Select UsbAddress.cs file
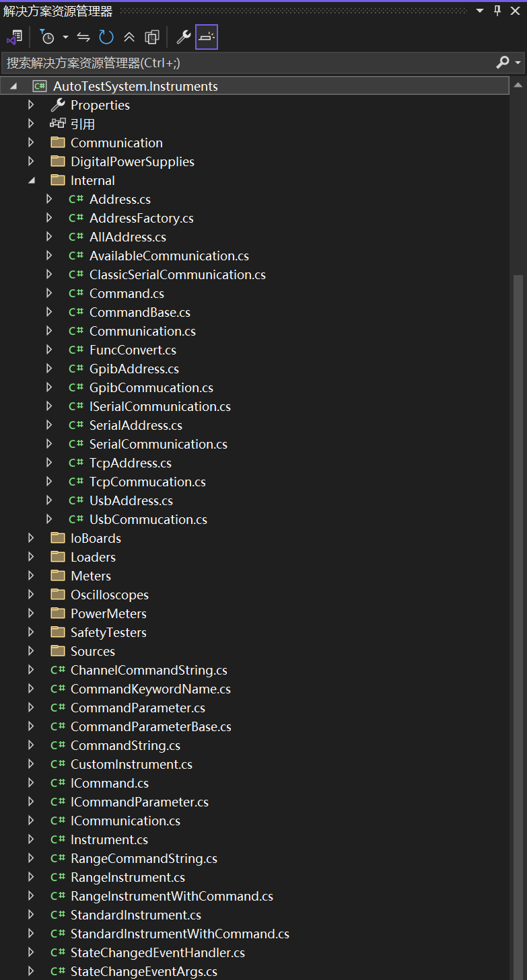 tap(131, 500)
